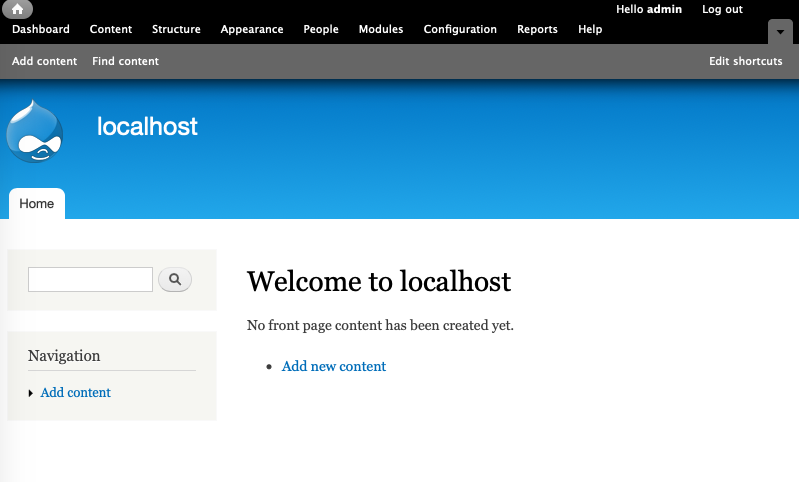The image size is (799, 482).
Task: Click the home icon in admin toolbar
Action: point(17,9)
